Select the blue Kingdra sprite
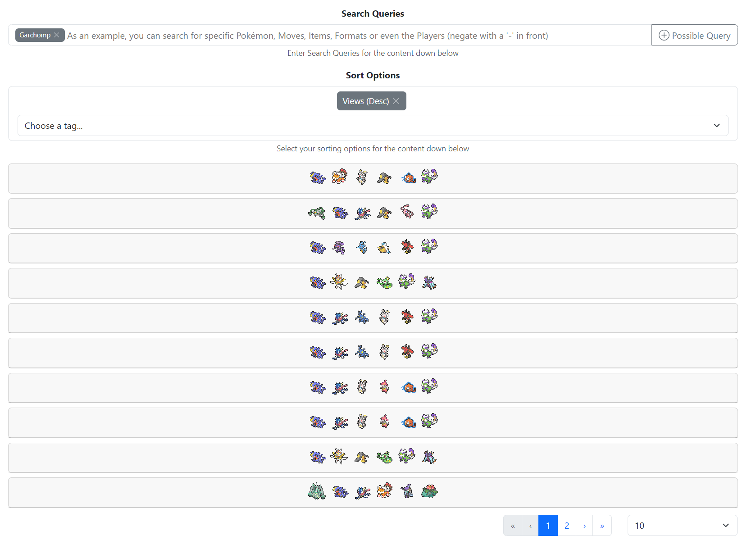756x540 pixels. (x=362, y=247)
